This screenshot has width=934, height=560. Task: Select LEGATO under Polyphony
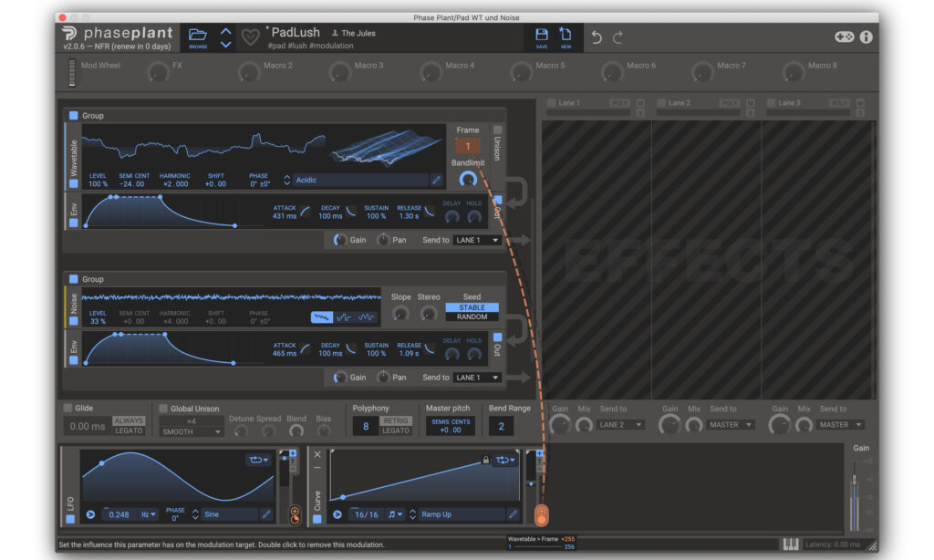pos(396,430)
